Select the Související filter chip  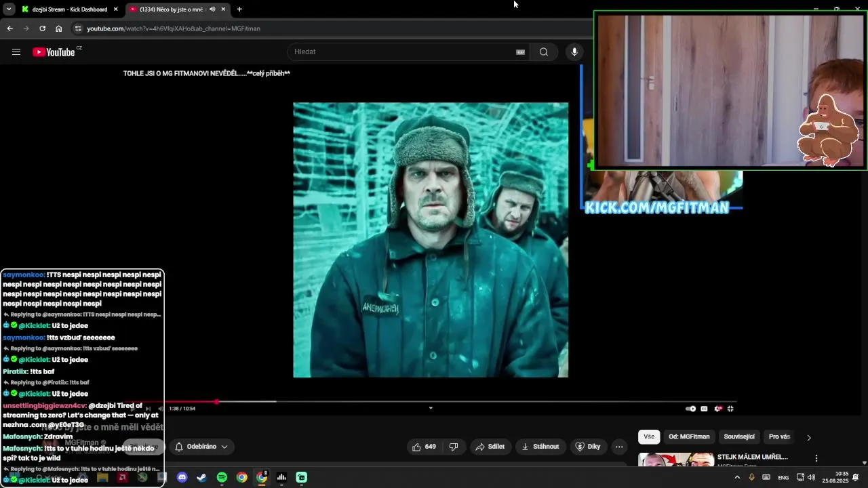coord(739,437)
